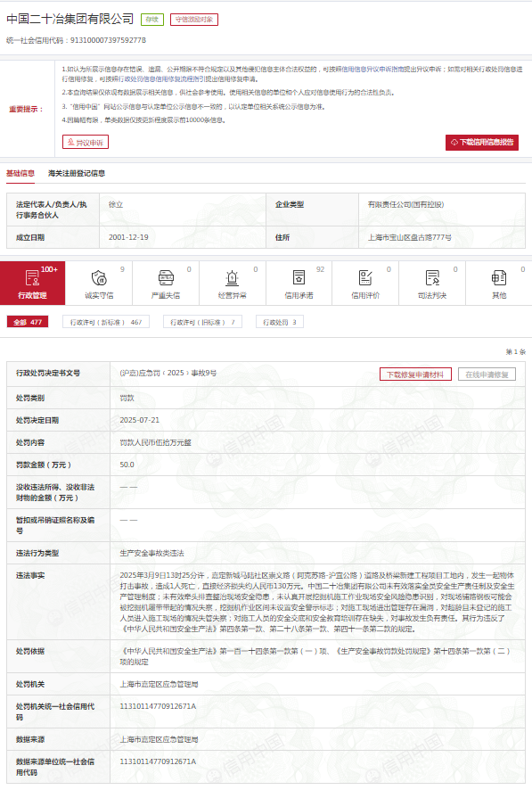Click 11310114770912671A in the 数据来源单位统一社会信用代码 row
532x790 pixels.
(x=158, y=761)
